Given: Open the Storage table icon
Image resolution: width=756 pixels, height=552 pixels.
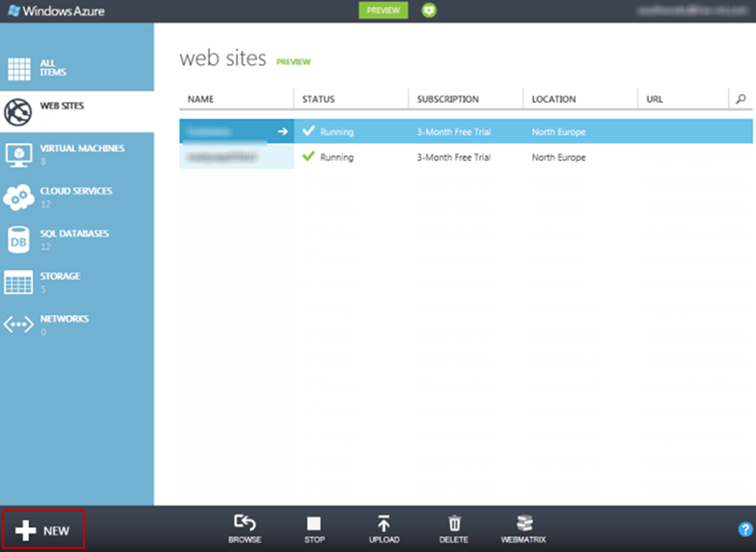Looking at the screenshot, I should [18, 282].
